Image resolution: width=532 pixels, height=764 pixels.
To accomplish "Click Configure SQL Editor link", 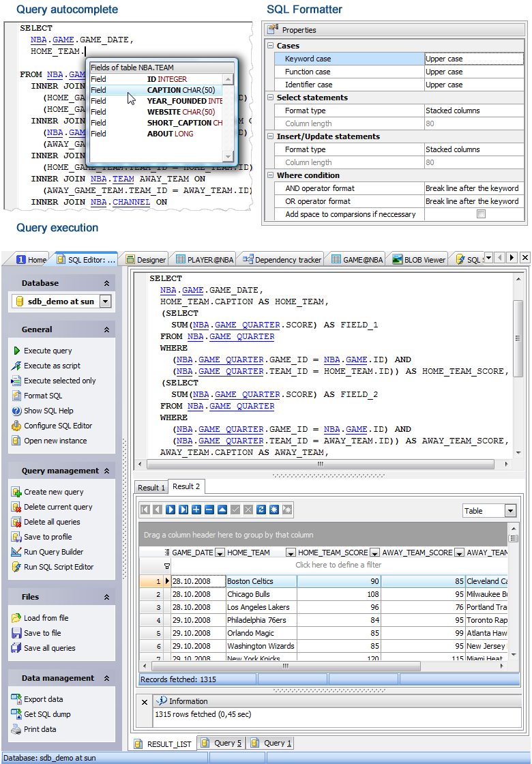I will point(58,426).
